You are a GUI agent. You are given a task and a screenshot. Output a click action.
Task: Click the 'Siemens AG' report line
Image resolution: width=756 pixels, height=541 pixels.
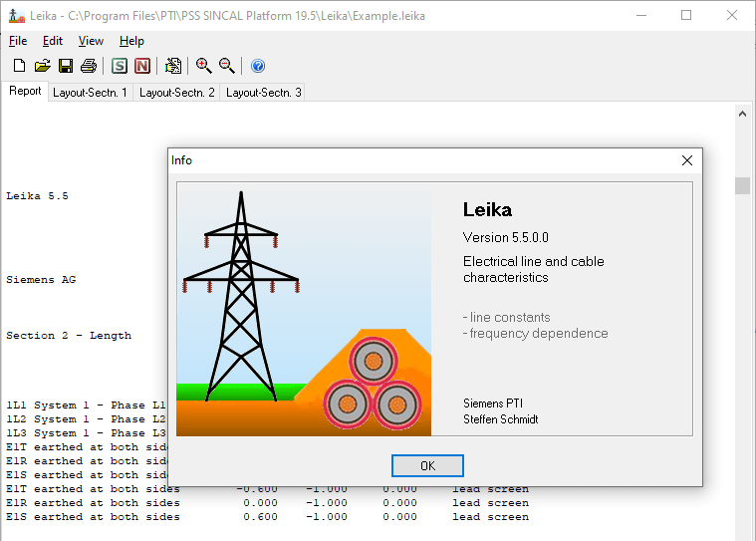tap(41, 280)
